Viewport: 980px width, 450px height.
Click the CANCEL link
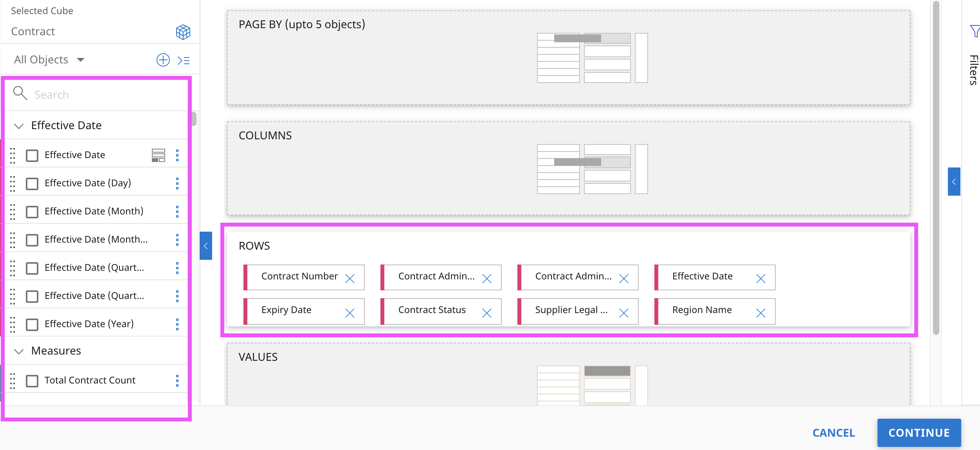click(834, 433)
